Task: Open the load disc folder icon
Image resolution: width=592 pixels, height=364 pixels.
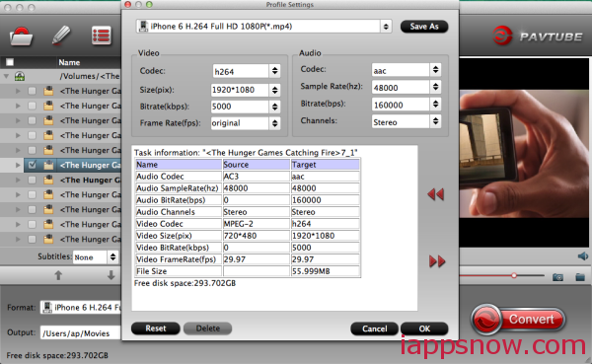Action: (x=21, y=36)
